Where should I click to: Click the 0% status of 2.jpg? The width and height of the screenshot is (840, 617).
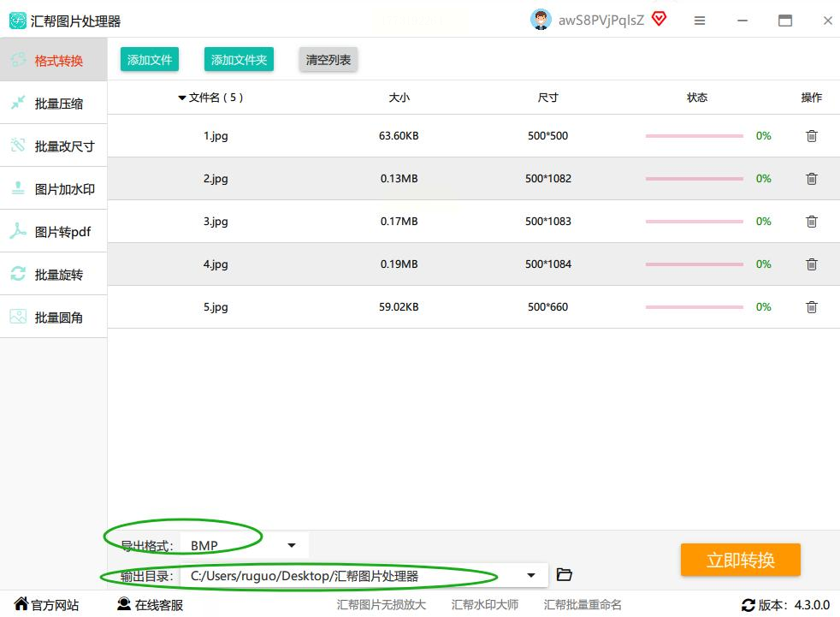(x=763, y=179)
